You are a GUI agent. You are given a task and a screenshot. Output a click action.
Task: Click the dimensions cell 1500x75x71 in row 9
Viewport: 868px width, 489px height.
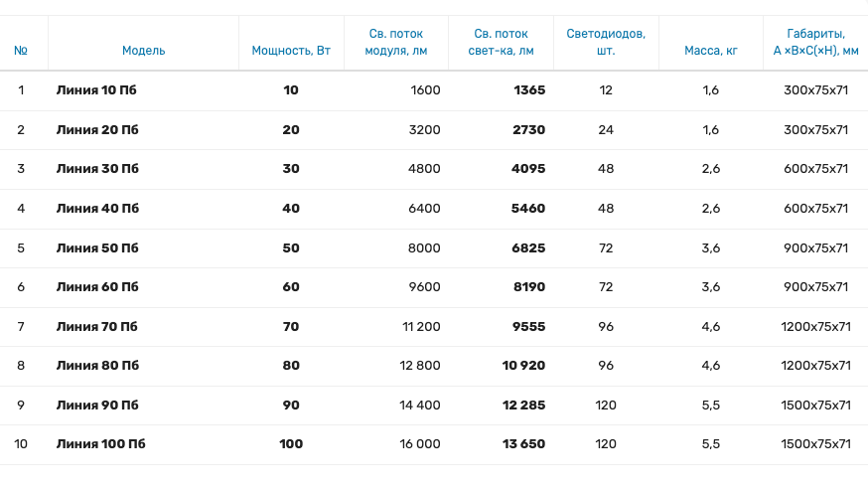point(816,406)
